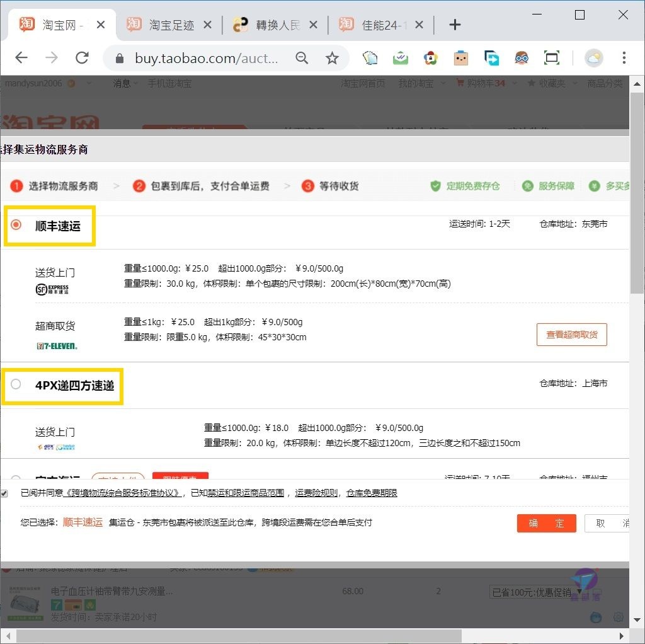The height and width of the screenshot is (644, 645).
Task: Click the 限重5.0 kg weight limit line
Action: pos(215,337)
